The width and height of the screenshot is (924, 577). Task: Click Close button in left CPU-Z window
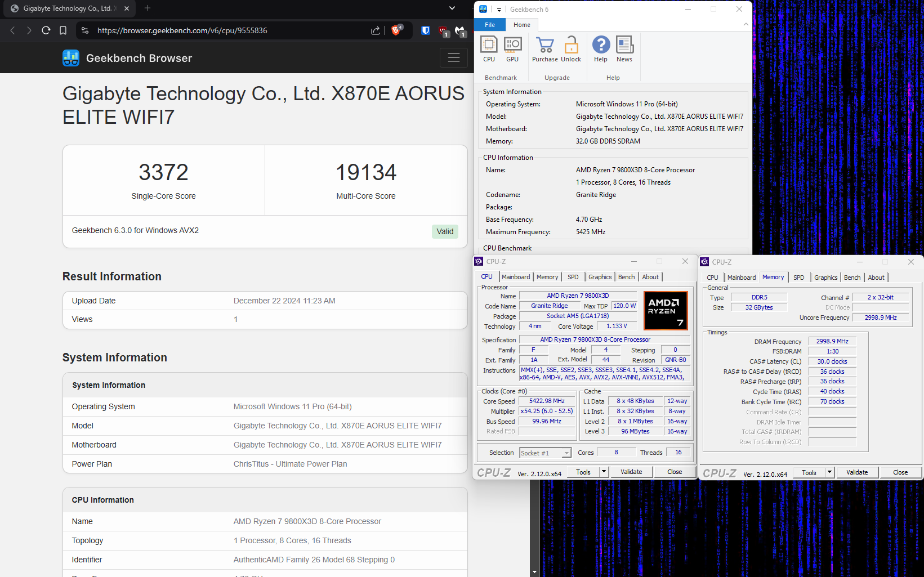[675, 472]
